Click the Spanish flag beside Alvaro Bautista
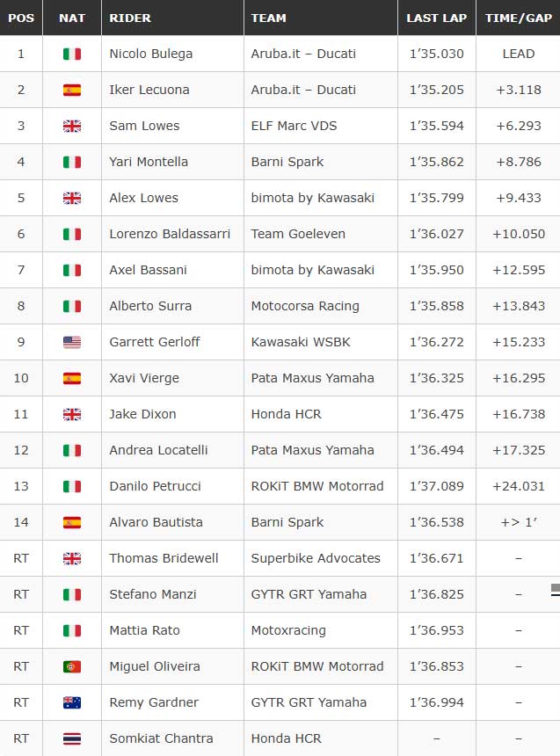Screen dimensions: 560x756 tap(72, 523)
